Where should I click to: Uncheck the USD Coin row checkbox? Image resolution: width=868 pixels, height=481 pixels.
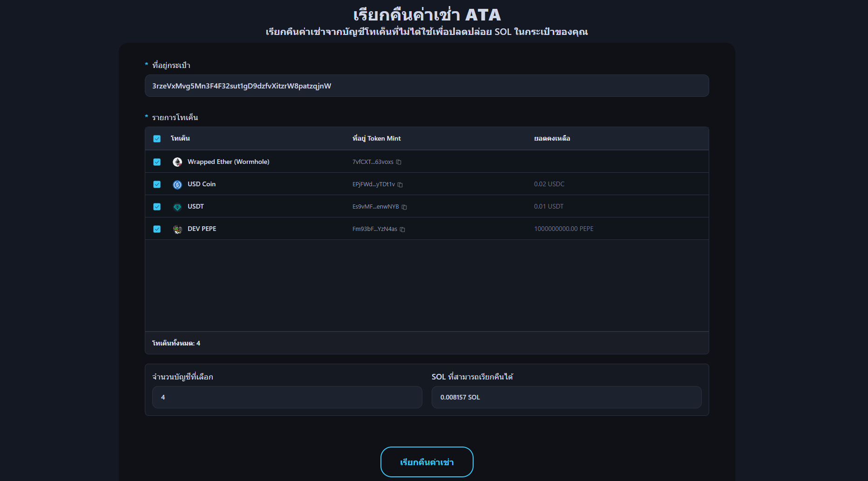157,184
